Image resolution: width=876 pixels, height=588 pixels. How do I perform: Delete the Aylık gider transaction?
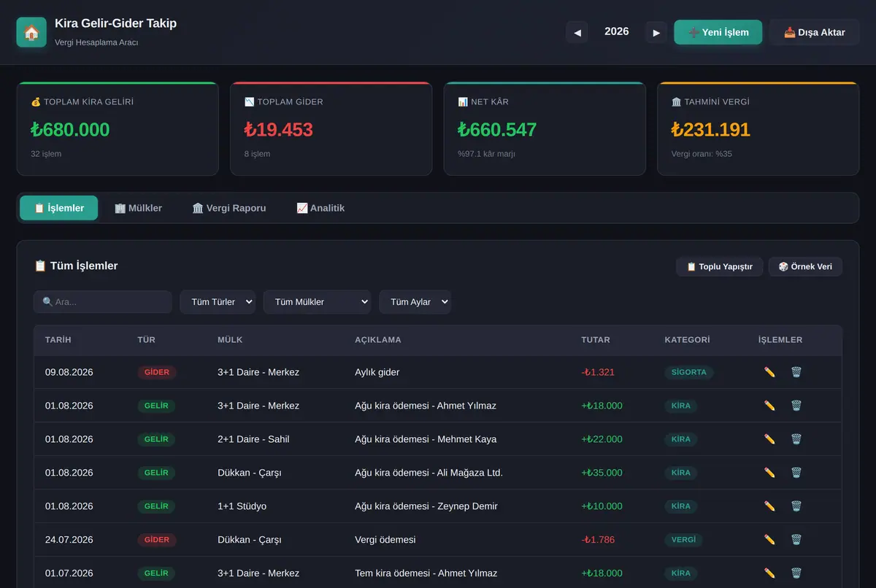coord(796,372)
